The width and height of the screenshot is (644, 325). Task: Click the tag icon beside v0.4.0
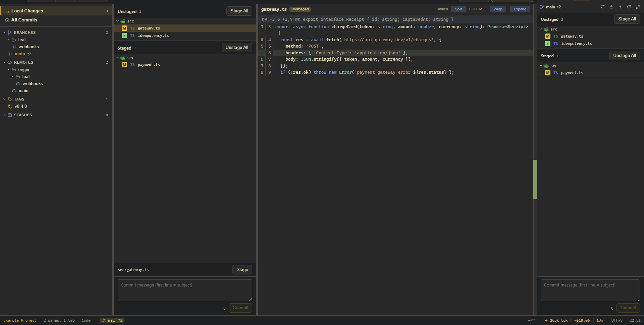[x=10, y=107]
